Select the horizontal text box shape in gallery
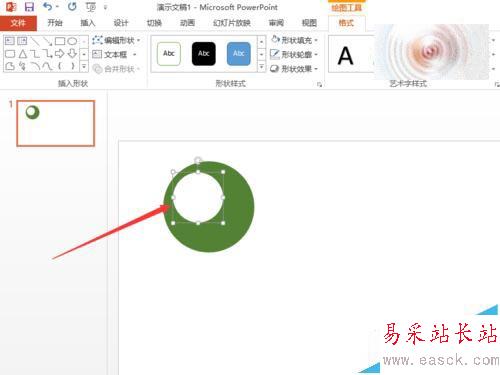 point(10,41)
